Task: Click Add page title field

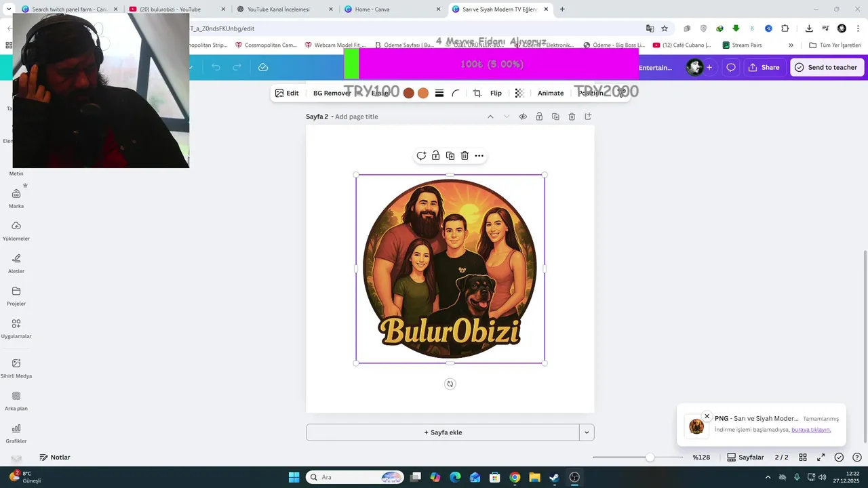Action: coord(357,117)
